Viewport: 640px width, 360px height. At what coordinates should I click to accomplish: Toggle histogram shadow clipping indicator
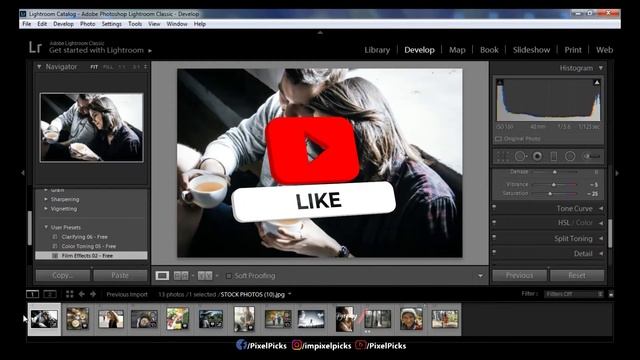coord(500,82)
